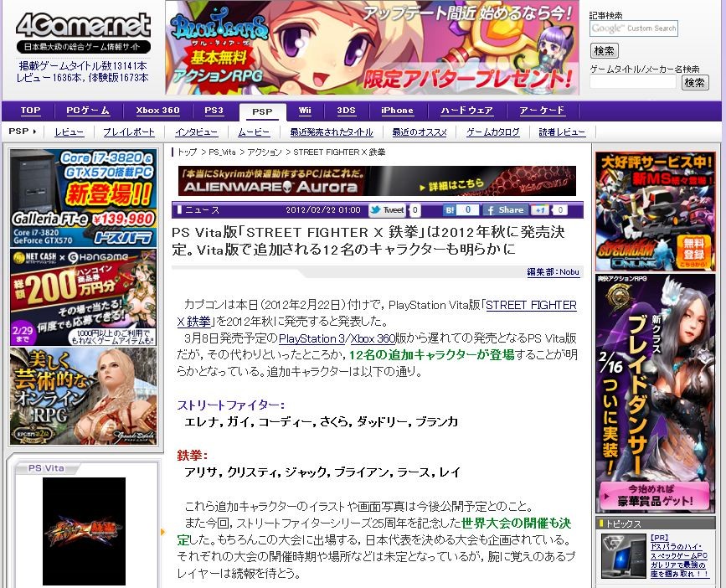Click the 編集部:Nobu author link

[553, 272]
